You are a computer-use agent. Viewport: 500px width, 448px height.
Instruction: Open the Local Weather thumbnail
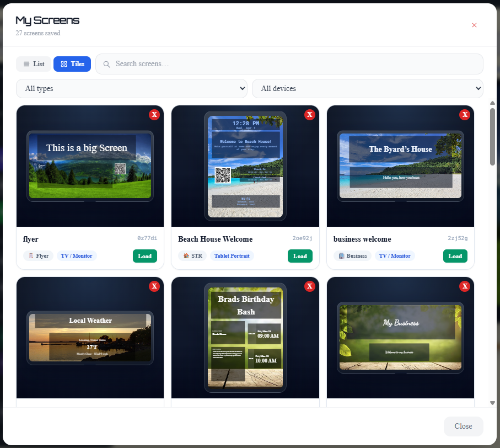point(90,338)
